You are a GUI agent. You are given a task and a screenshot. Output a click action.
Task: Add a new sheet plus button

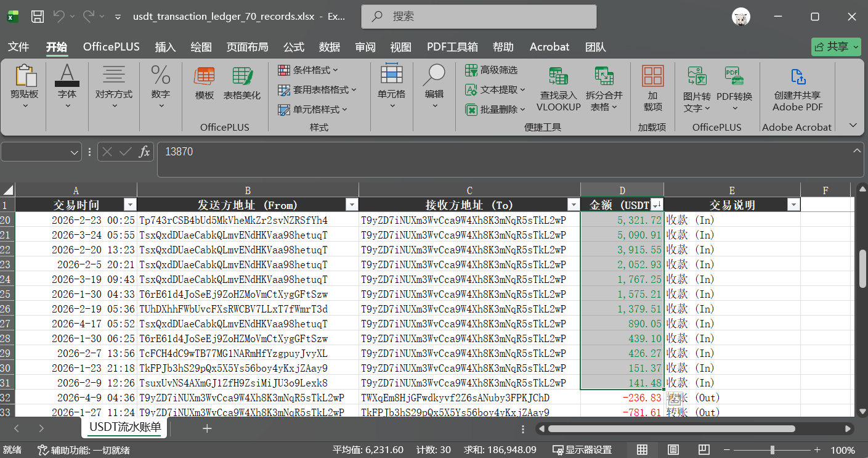[x=207, y=428]
